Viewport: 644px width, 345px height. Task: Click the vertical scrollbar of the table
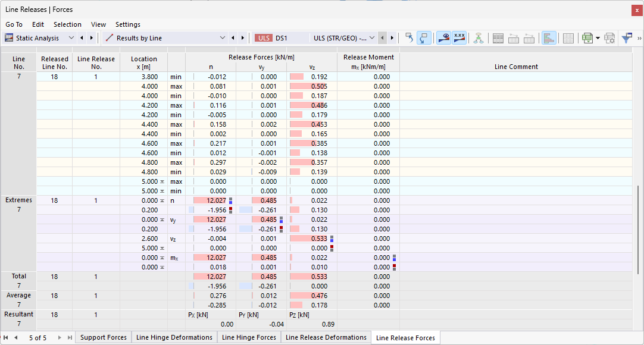(x=638, y=230)
